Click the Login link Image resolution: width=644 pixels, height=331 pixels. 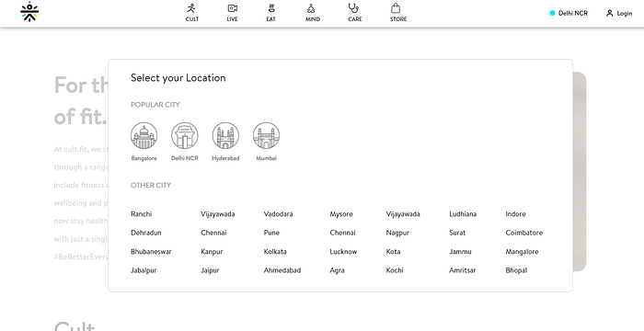point(619,13)
